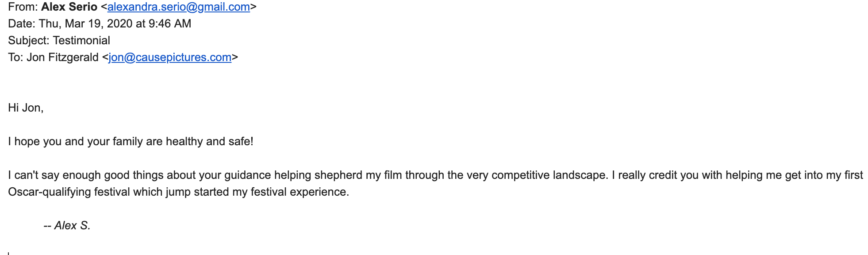This screenshot has width=868, height=255.
Task: Open the jon@causepictures.com email link
Action: (x=170, y=58)
